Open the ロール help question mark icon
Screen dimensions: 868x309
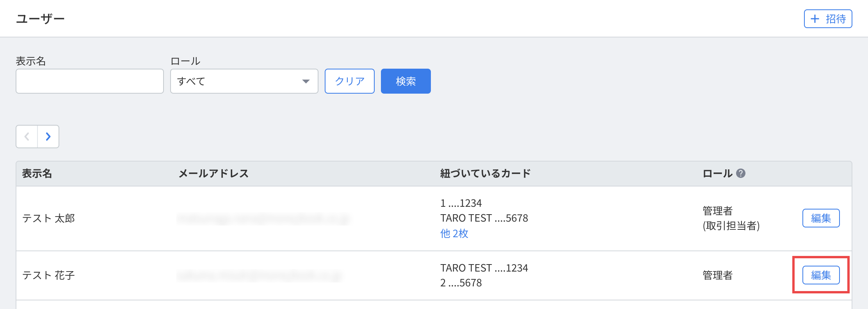(740, 174)
